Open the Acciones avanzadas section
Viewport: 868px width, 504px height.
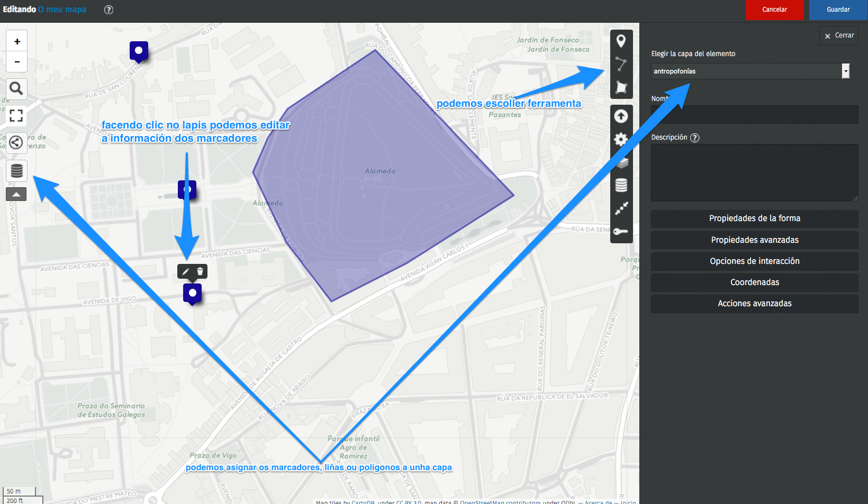click(754, 303)
